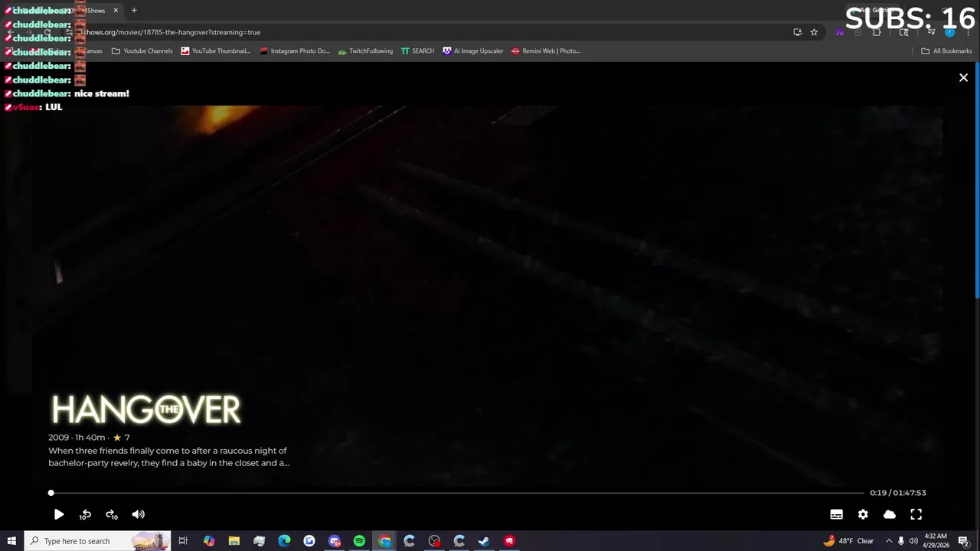980x551 pixels.
Task: Click the star rating 7
Action: (x=122, y=438)
